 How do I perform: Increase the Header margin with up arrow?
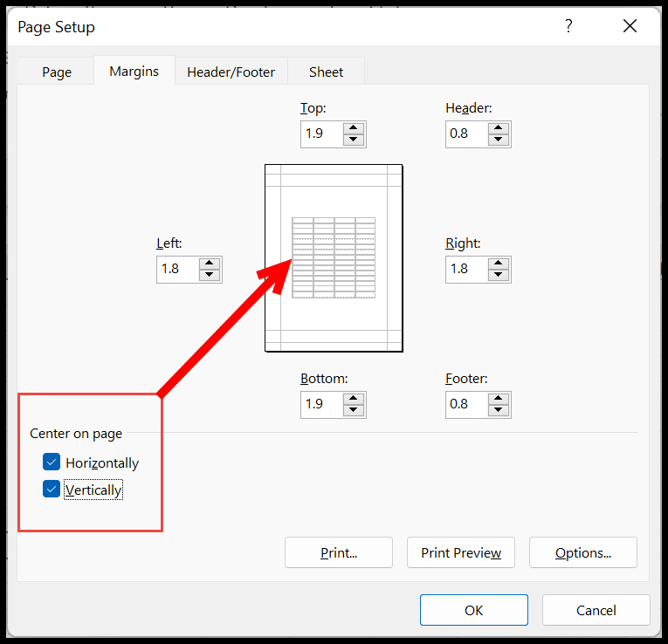click(x=499, y=127)
